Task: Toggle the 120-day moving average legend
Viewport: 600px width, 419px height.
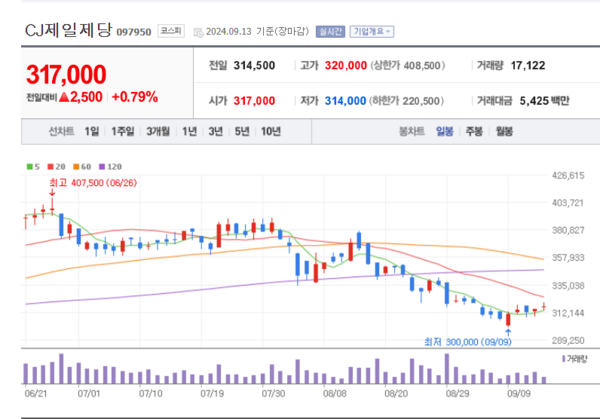Action: tap(110, 166)
